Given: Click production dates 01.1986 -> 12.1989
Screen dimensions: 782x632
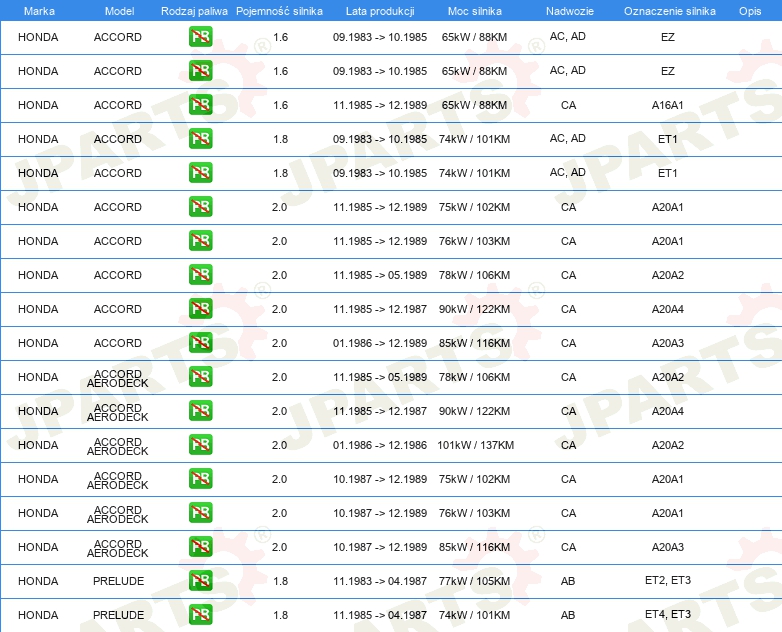Looking at the screenshot, I should (x=380, y=343).
